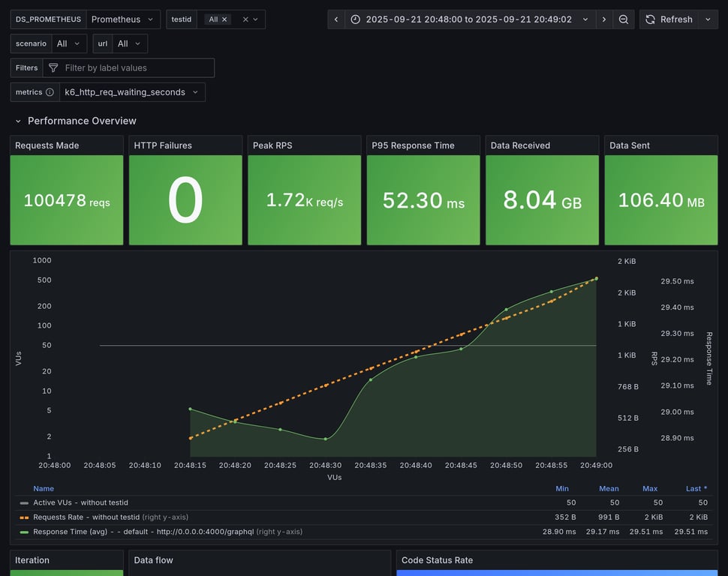The width and height of the screenshot is (728, 576).
Task: Click the Data Sent panel title
Action: point(630,145)
